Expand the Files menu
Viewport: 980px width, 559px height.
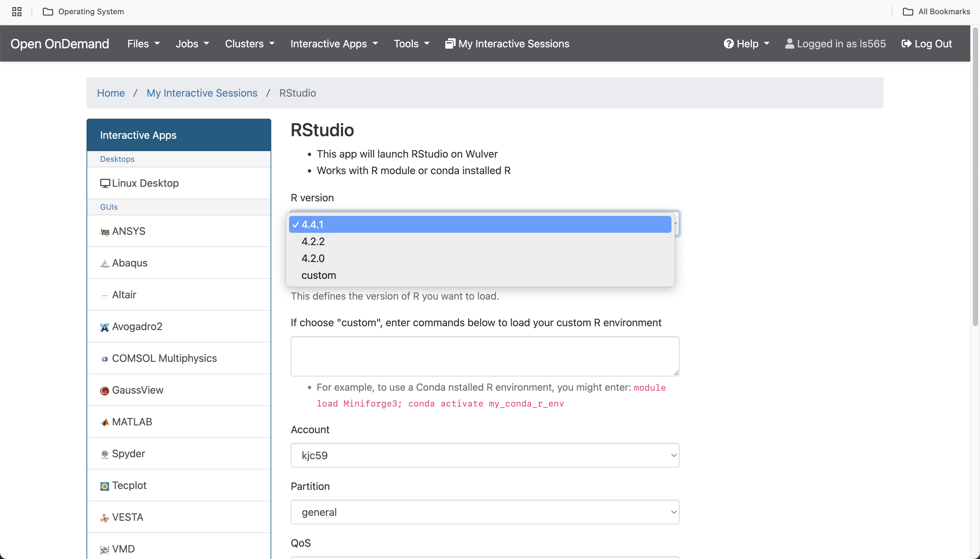(x=144, y=43)
